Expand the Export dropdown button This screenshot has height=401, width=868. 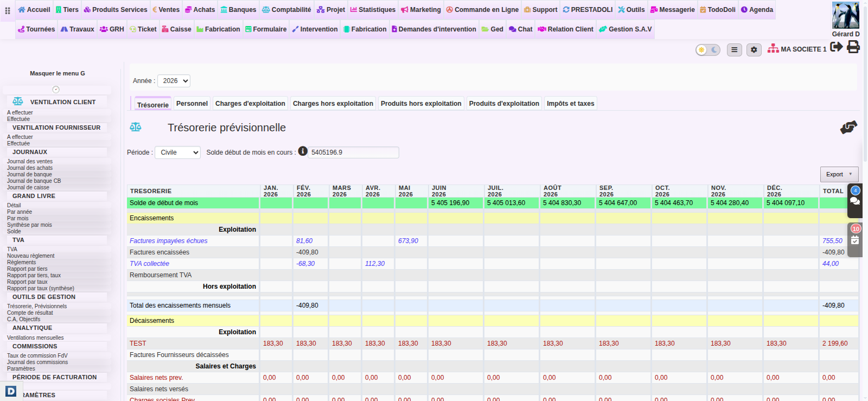point(839,174)
